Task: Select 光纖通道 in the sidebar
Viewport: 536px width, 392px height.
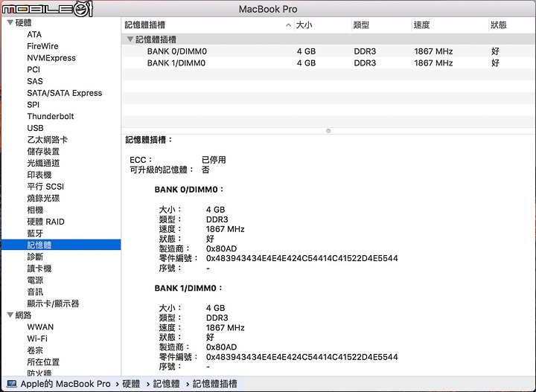Action: point(43,163)
